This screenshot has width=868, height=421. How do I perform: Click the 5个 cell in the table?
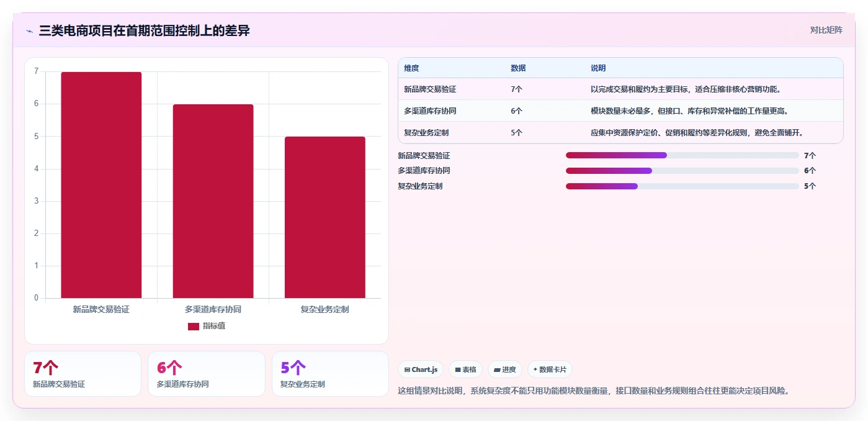click(516, 133)
